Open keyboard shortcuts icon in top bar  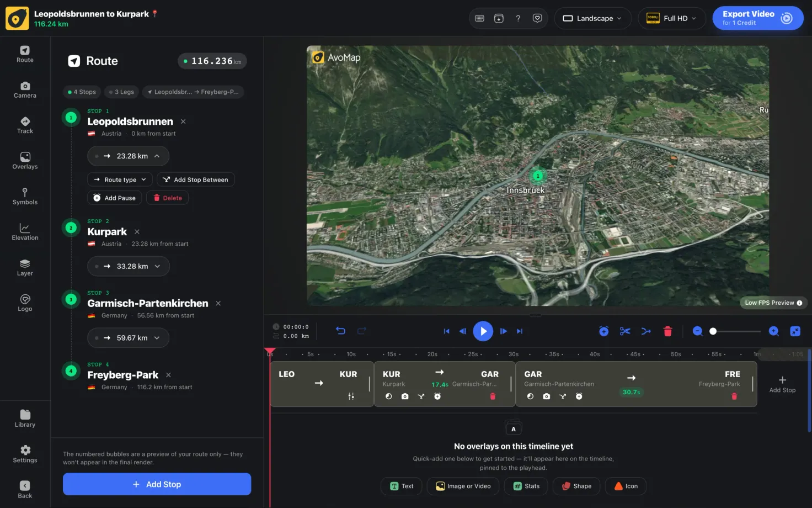[479, 18]
